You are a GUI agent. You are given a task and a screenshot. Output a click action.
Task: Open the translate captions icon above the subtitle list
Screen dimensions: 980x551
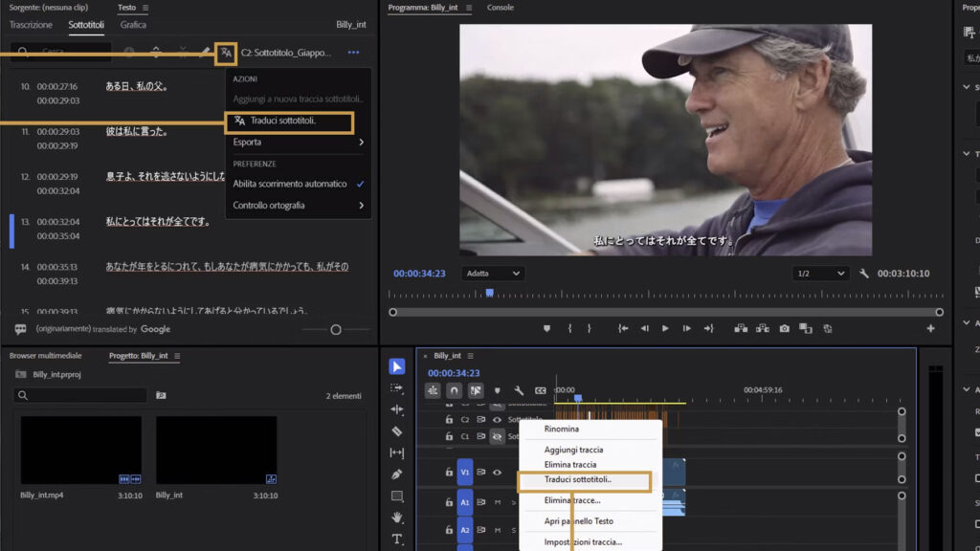pyautogui.click(x=226, y=53)
